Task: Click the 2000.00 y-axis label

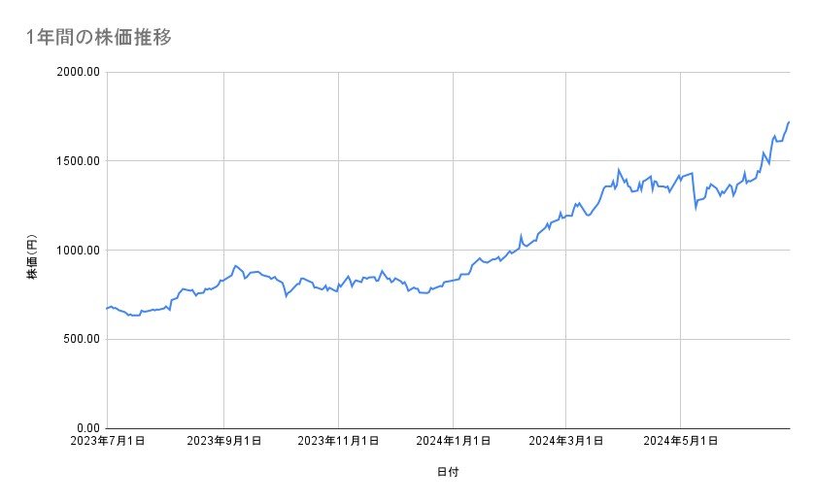Action: pos(81,72)
